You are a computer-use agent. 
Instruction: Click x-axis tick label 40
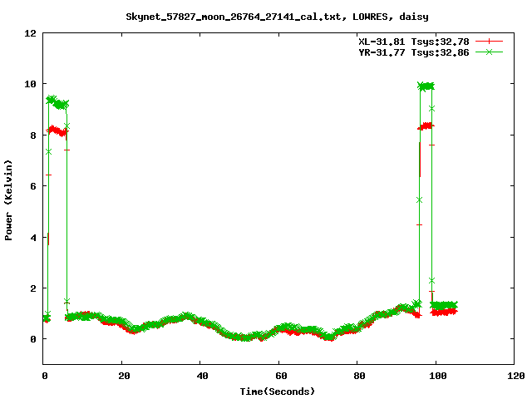[x=203, y=376]
